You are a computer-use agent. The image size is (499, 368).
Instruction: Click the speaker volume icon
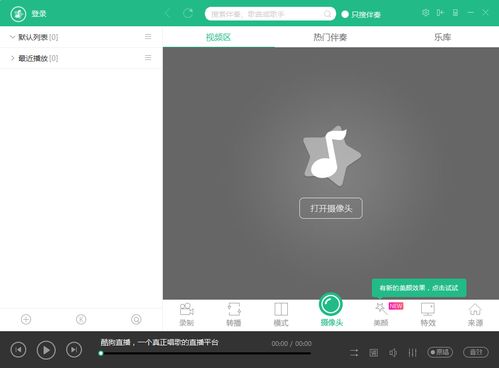click(x=393, y=353)
